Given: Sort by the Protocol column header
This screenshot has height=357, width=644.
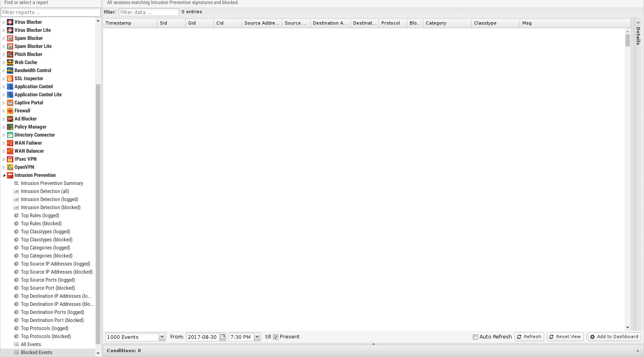Looking at the screenshot, I should 393,23.
